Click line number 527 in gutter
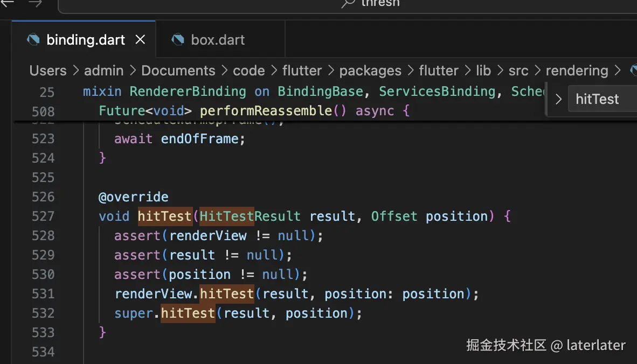 [x=43, y=216]
